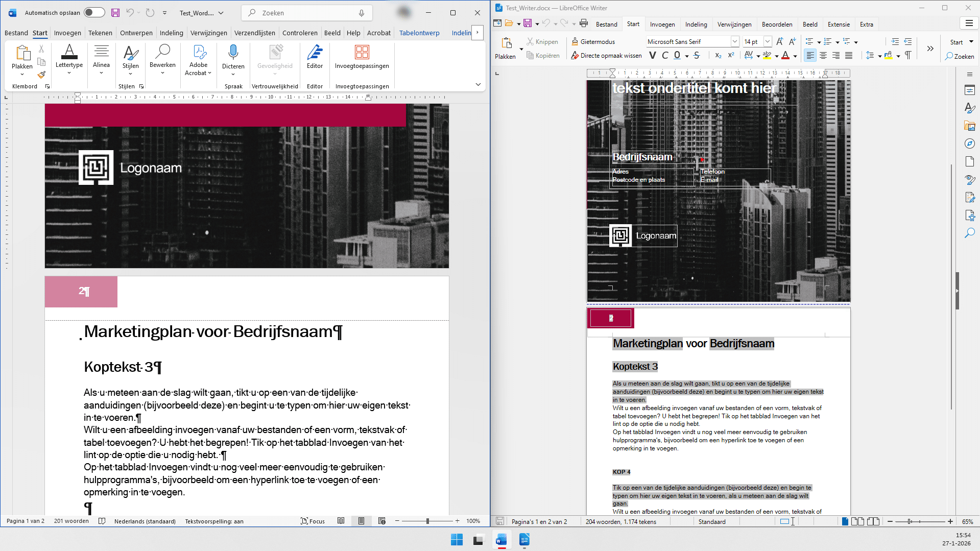Open the Beoordelen tab in LibreOffice Writer

(x=777, y=25)
